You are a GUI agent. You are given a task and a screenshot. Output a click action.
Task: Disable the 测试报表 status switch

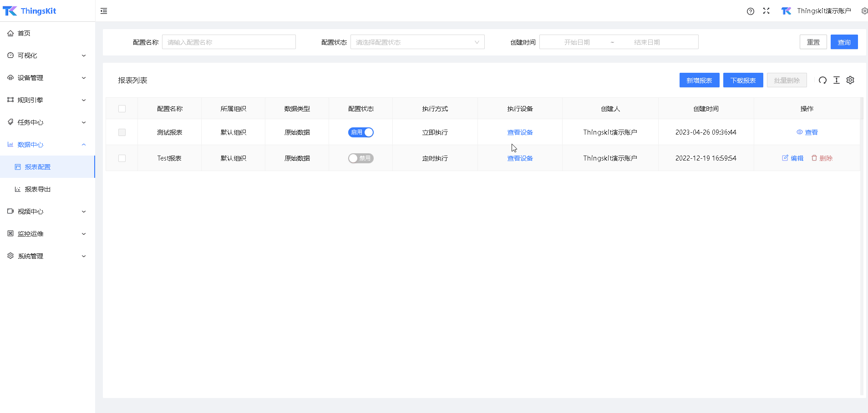tap(360, 132)
